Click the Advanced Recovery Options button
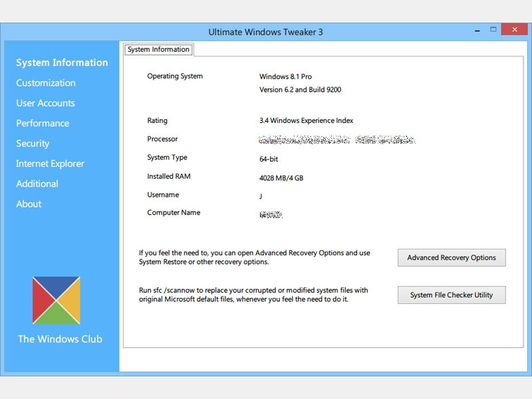The height and width of the screenshot is (399, 532). pos(452,257)
